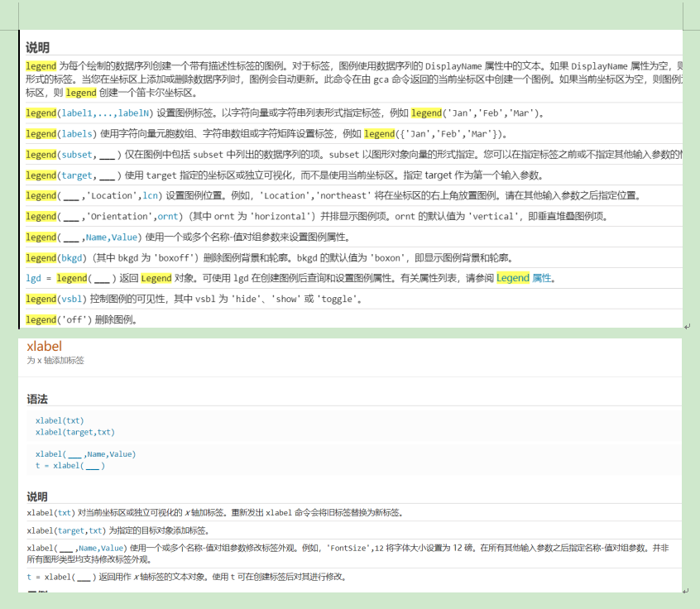This screenshot has height=609, width=700.
Task: Select the legend(bkgd) syntax link
Action: point(52,257)
